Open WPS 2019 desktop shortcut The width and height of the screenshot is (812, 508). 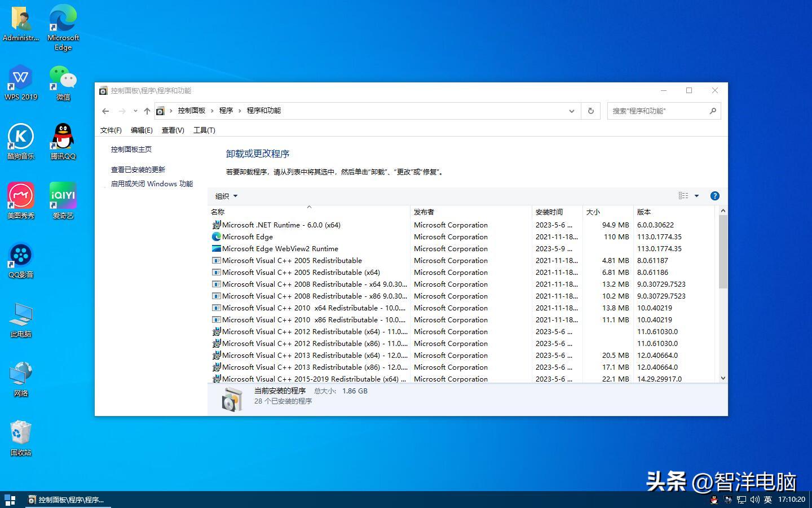pyautogui.click(x=21, y=82)
